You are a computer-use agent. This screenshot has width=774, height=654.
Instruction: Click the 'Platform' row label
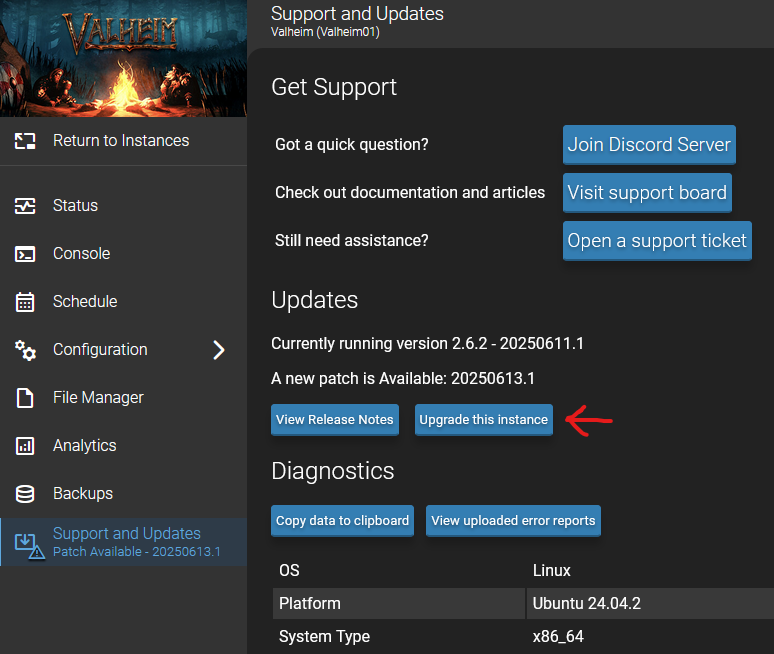(x=310, y=603)
